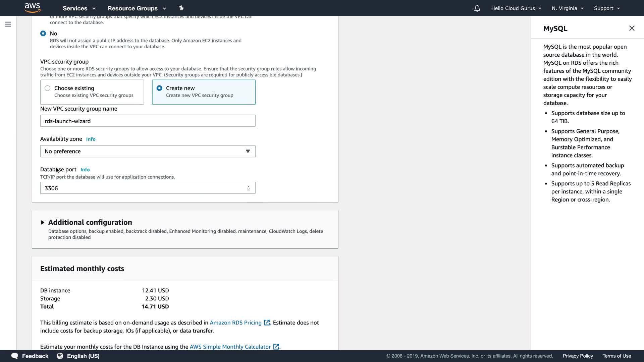
Task: Click the Feedback speech bubble icon
Action: [15, 356]
